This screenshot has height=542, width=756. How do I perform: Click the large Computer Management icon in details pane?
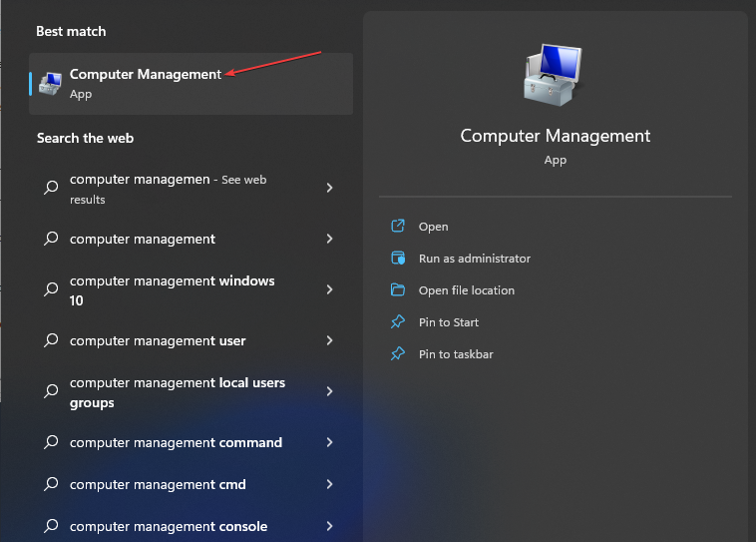[x=555, y=75]
